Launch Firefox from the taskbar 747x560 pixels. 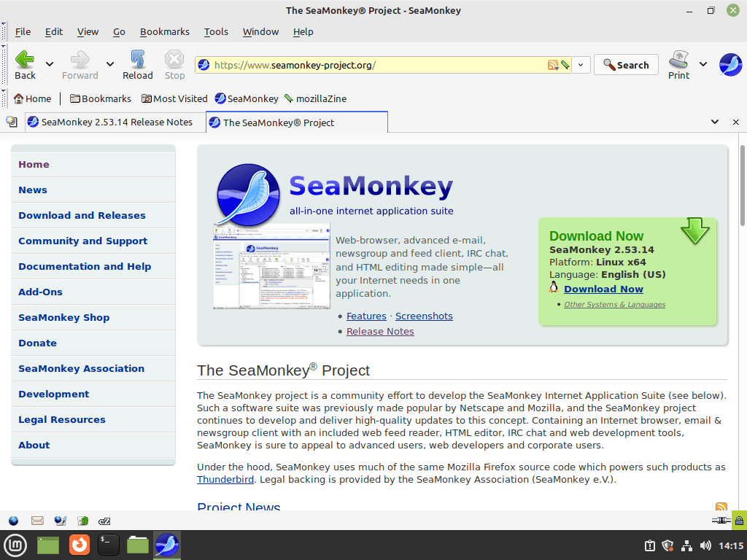coord(79,545)
